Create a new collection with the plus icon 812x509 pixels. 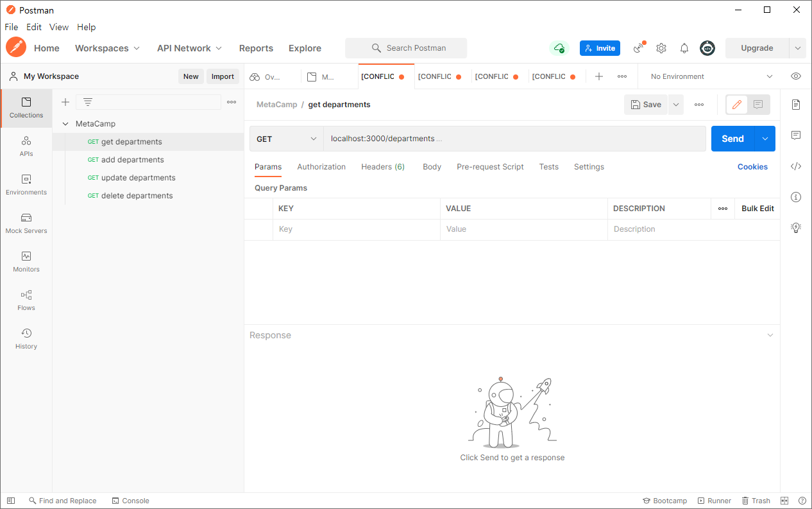tap(65, 102)
